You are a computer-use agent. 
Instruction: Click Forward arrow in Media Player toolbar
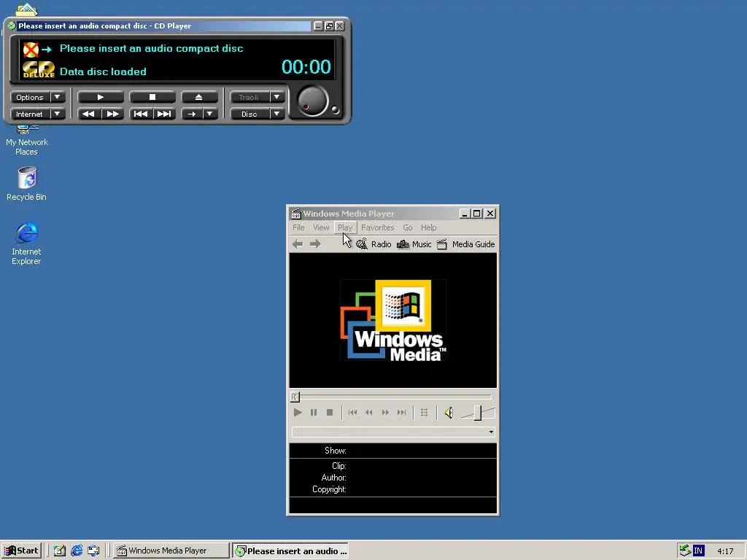(x=315, y=244)
